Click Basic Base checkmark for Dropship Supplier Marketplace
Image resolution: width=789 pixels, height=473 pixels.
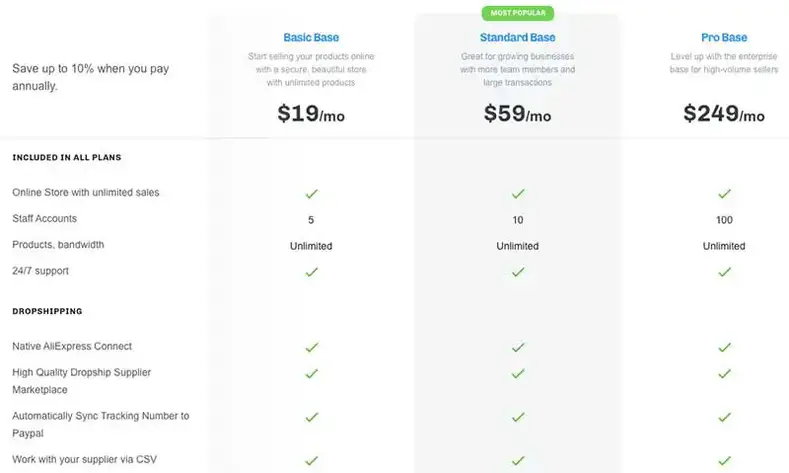pos(311,374)
